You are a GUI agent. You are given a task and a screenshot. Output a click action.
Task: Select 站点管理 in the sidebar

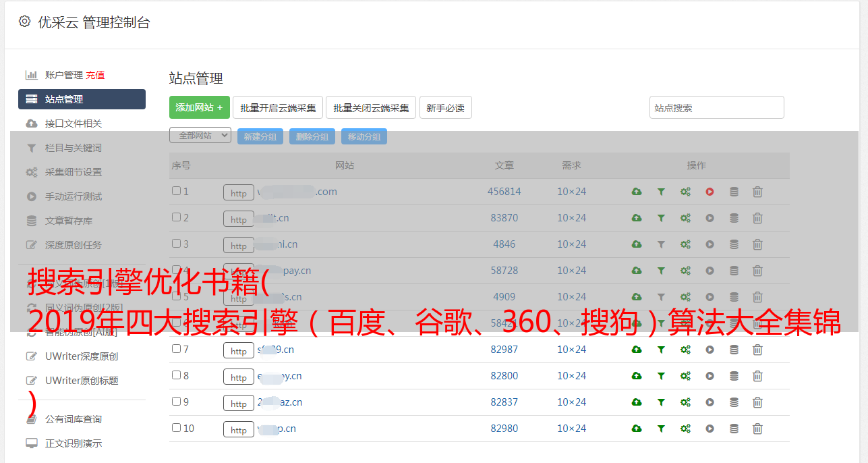coord(82,99)
